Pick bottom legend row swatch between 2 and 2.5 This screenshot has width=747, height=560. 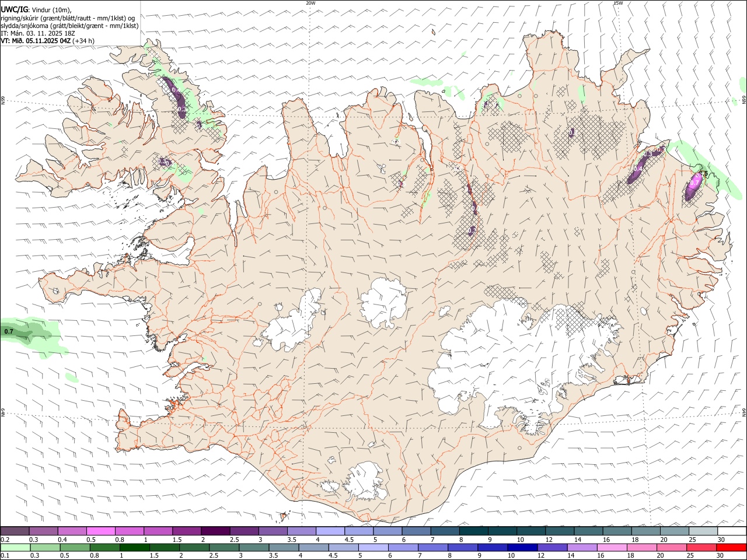[x=194, y=547]
